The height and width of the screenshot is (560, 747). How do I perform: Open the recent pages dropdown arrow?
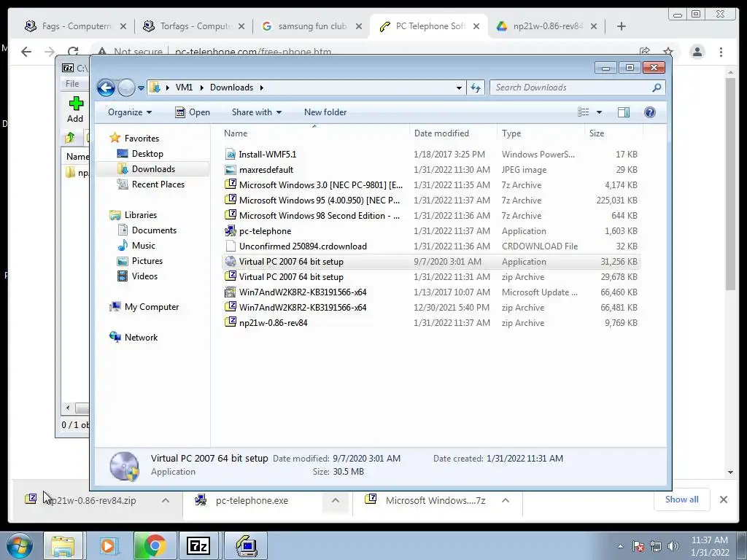click(x=141, y=88)
